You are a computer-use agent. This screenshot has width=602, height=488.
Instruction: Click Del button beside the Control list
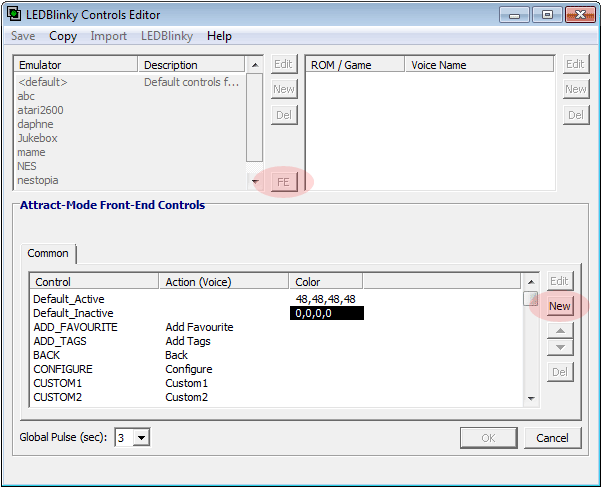point(560,372)
